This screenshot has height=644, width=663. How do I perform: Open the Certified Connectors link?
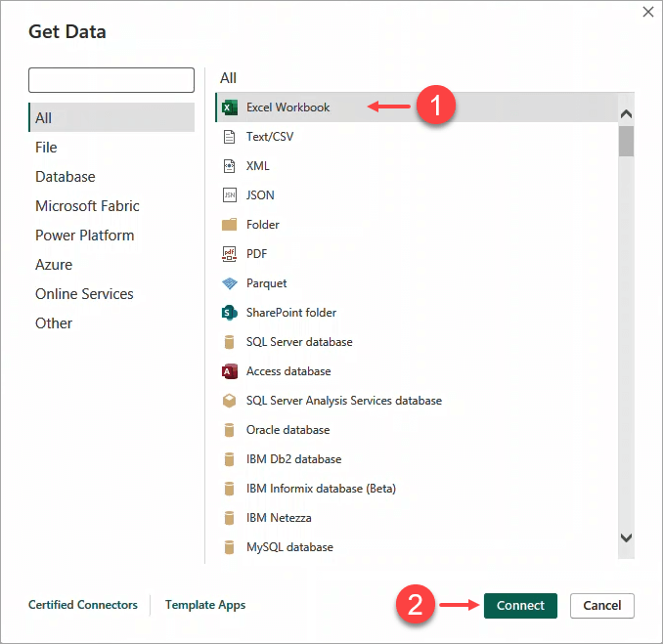pyautogui.click(x=83, y=605)
